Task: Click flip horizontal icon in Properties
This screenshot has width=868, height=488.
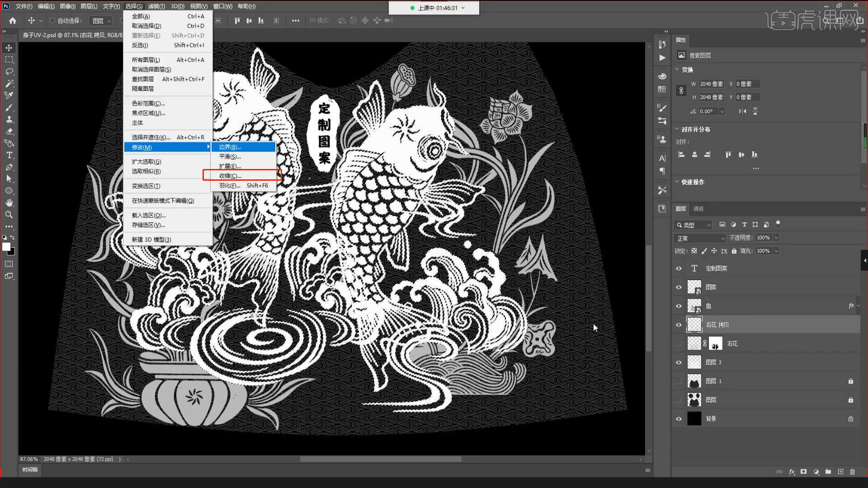Action: (742, 111)
